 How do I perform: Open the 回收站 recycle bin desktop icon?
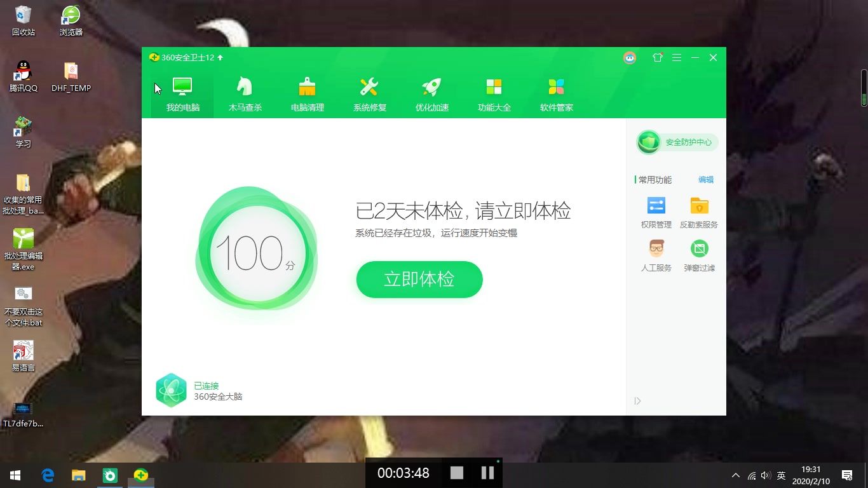point(23,20)
